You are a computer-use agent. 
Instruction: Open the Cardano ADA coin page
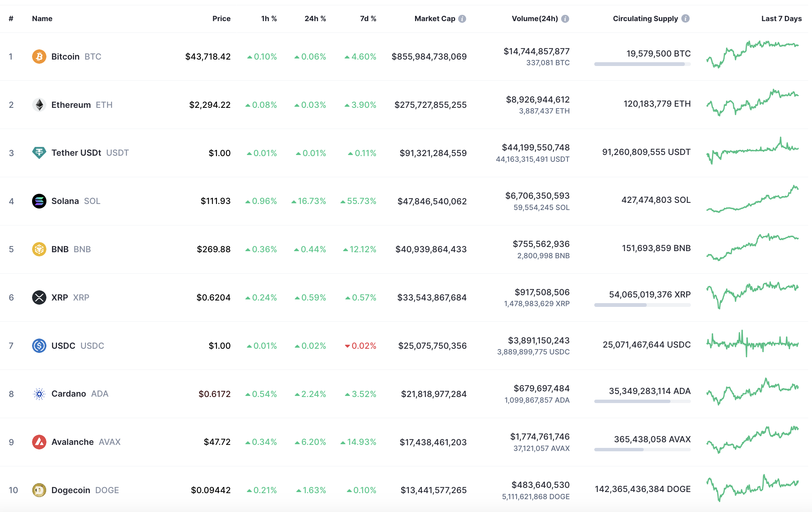69,394
